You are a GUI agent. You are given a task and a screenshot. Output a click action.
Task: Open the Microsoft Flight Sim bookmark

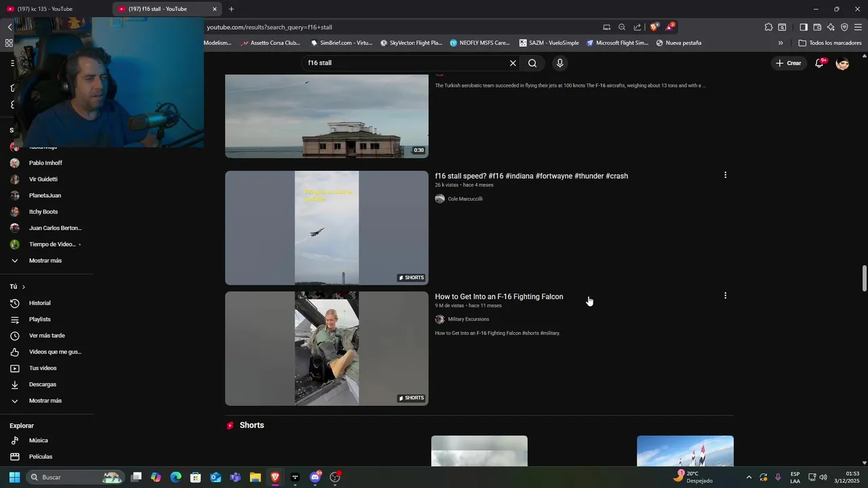point(617,43)
